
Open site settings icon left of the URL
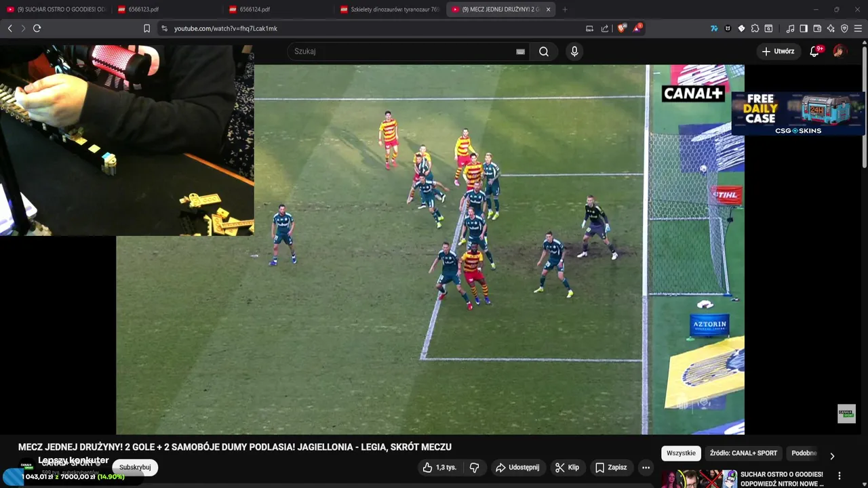pos(164,28)
